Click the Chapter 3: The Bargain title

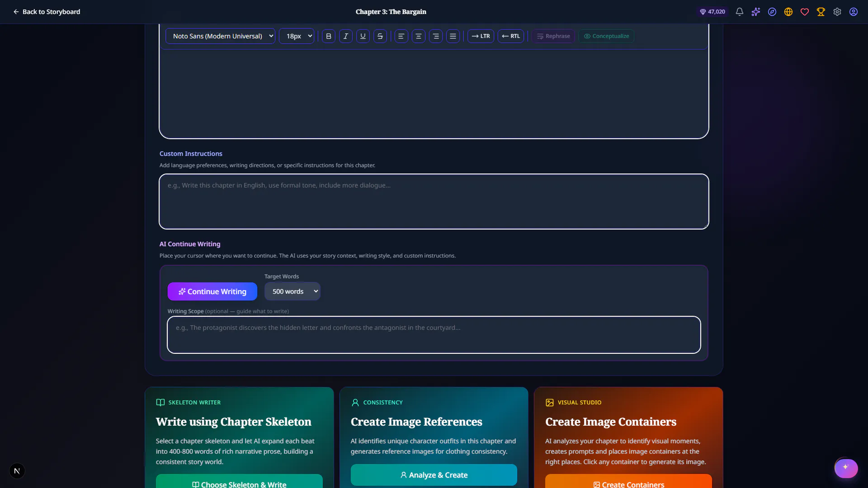[391, 12]
